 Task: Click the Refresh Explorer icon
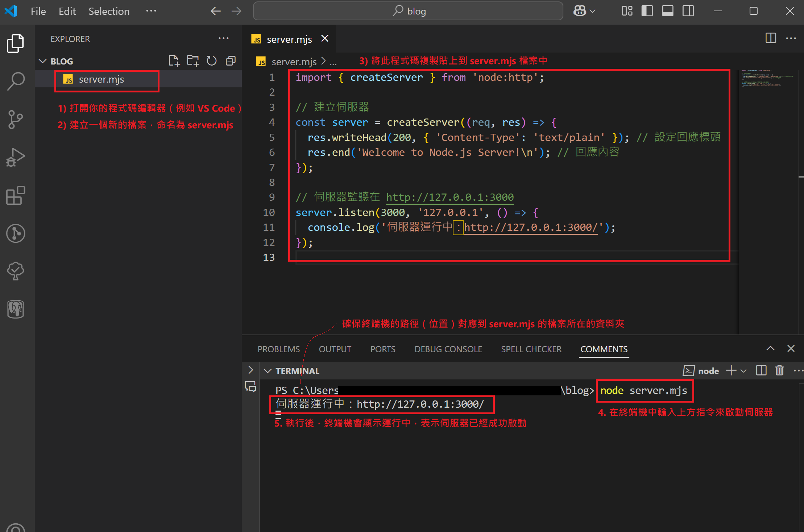(212, 61)
